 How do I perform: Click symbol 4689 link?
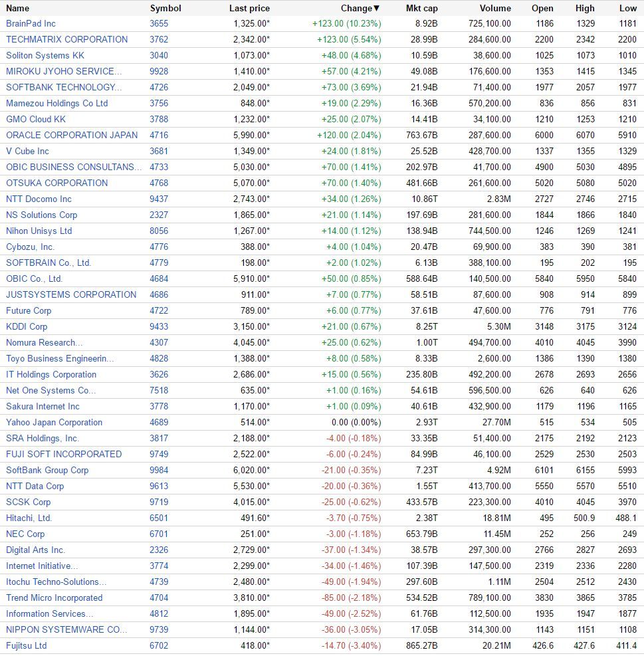159,422
